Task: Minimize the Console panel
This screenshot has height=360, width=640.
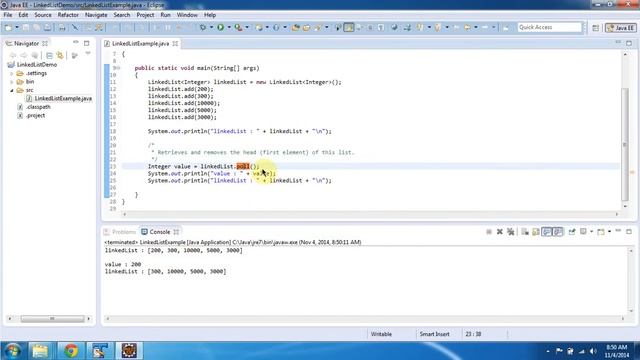Action: pos(618,231)
